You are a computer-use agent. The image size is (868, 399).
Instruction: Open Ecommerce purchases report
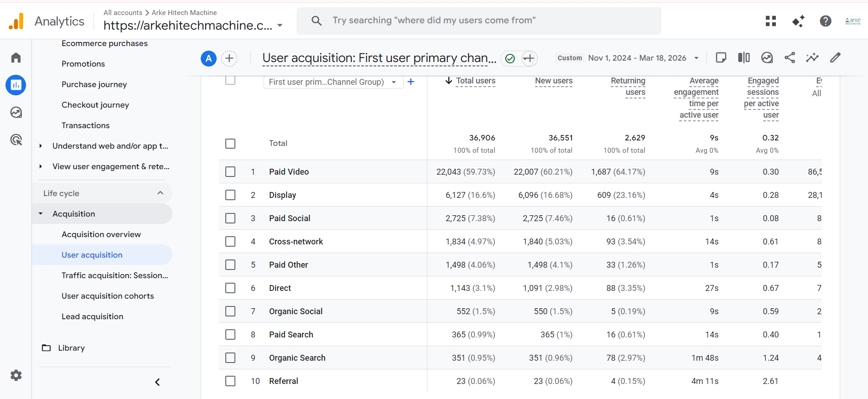click(104, 43)
